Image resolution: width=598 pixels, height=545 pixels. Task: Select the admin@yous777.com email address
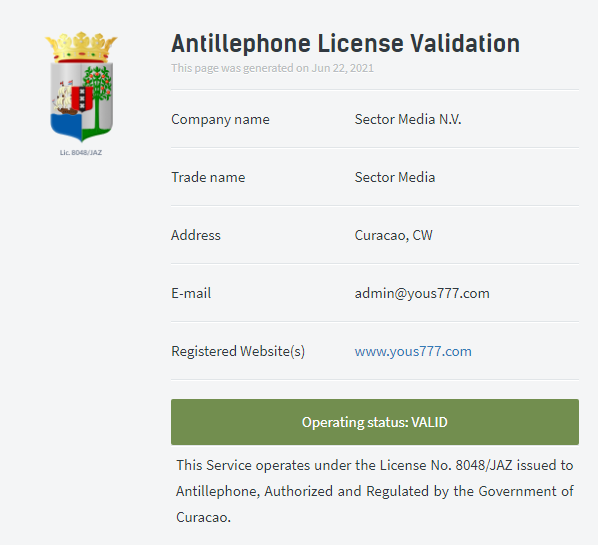422,293
